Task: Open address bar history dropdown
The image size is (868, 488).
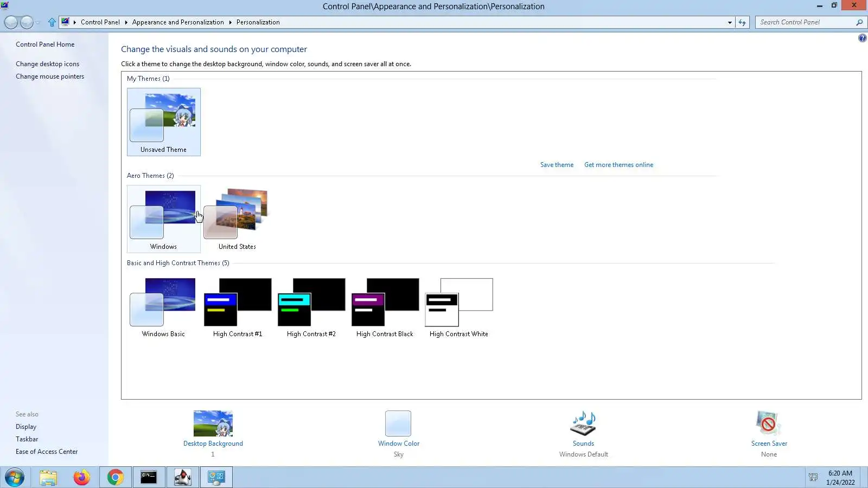Action: 730,22
